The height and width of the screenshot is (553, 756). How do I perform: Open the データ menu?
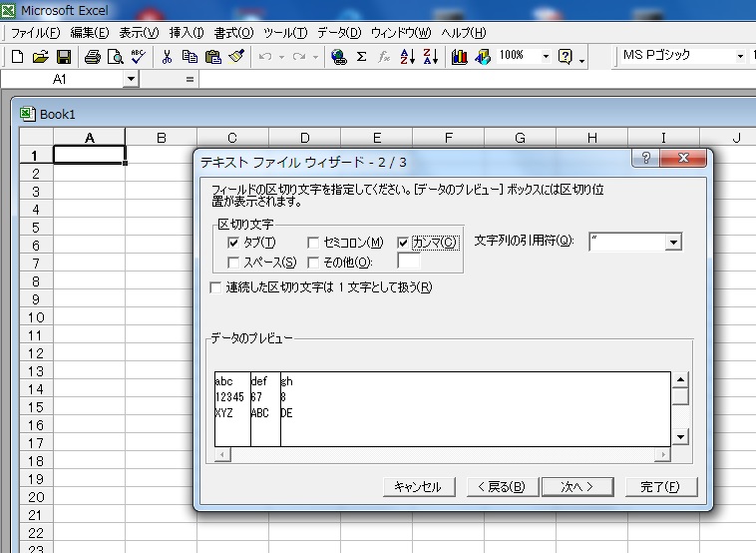[339, 33]
